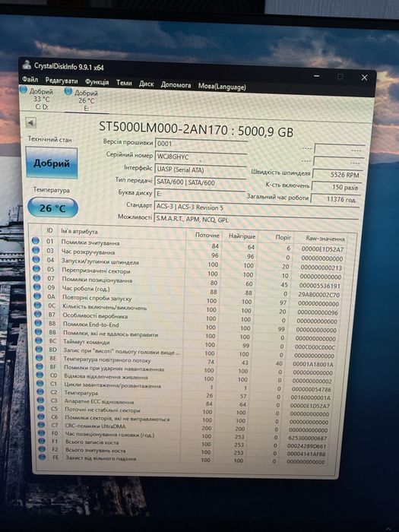Click the status icon for attribute 0A

38,296
